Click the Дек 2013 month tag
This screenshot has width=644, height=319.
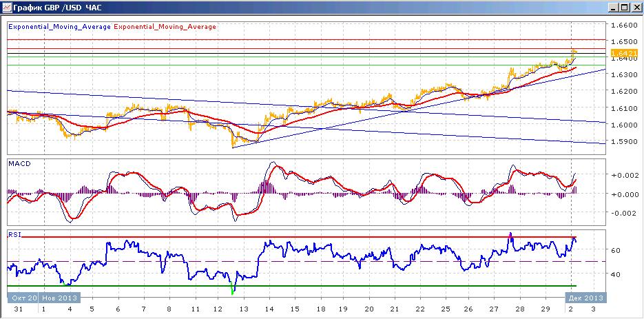point(585,298)
